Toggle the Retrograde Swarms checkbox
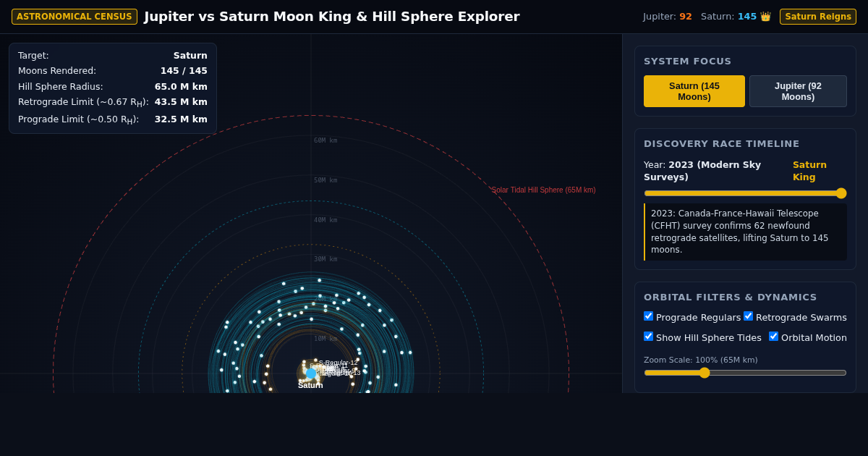The width and height of the screenshot is (868, 456). point(749,316)
